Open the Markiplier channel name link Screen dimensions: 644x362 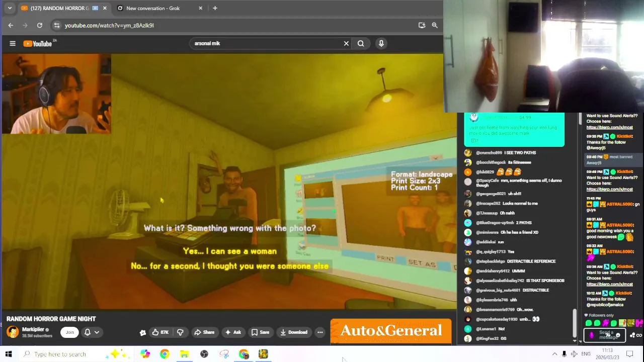33,329
